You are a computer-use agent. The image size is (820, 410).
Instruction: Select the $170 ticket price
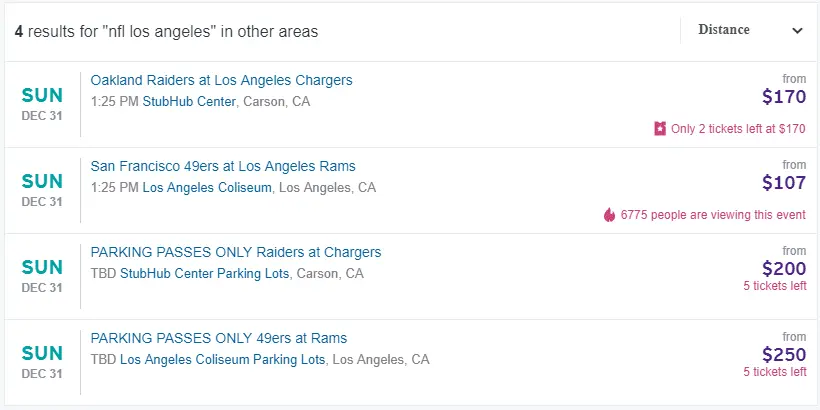pos(783,98)
